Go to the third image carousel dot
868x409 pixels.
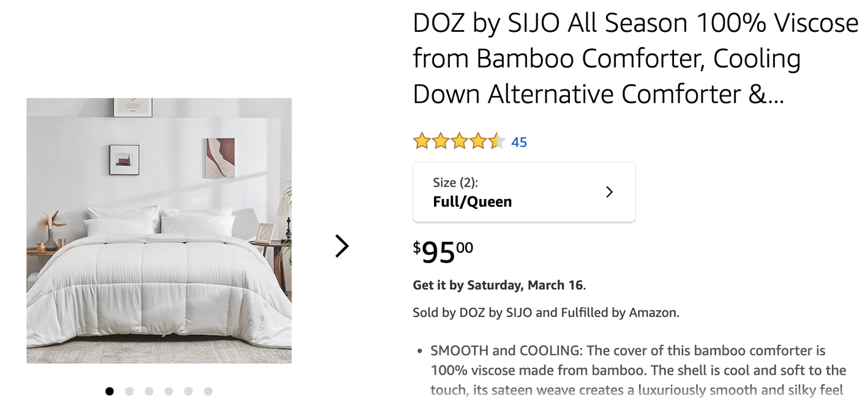click(149, 391)
